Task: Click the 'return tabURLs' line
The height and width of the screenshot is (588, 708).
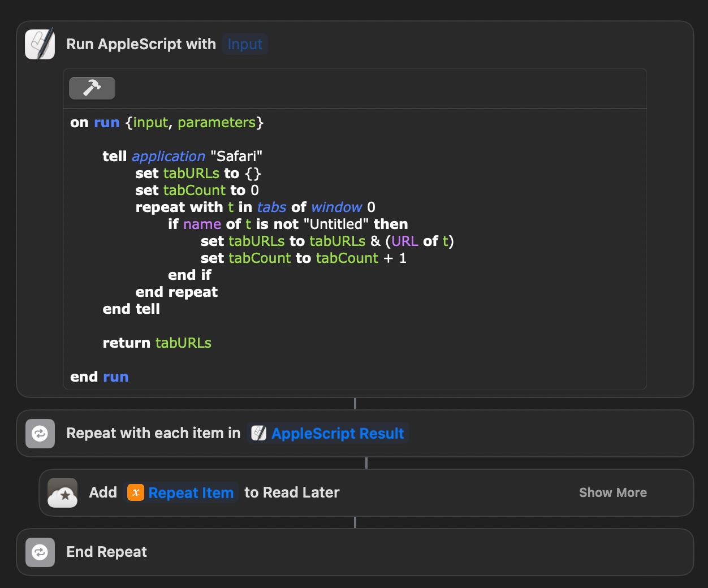Action: pos(157,343)
